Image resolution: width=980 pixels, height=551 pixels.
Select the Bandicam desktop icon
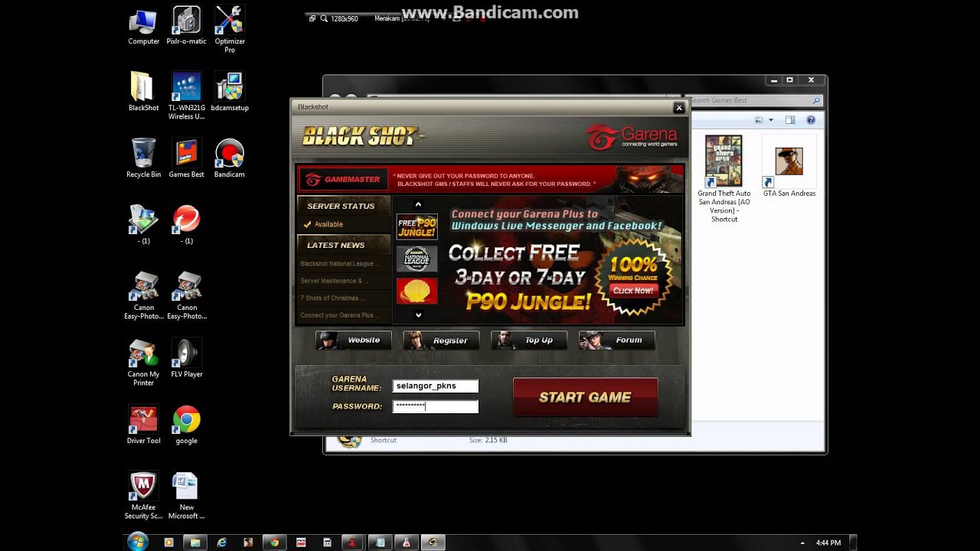click(229, 158)
